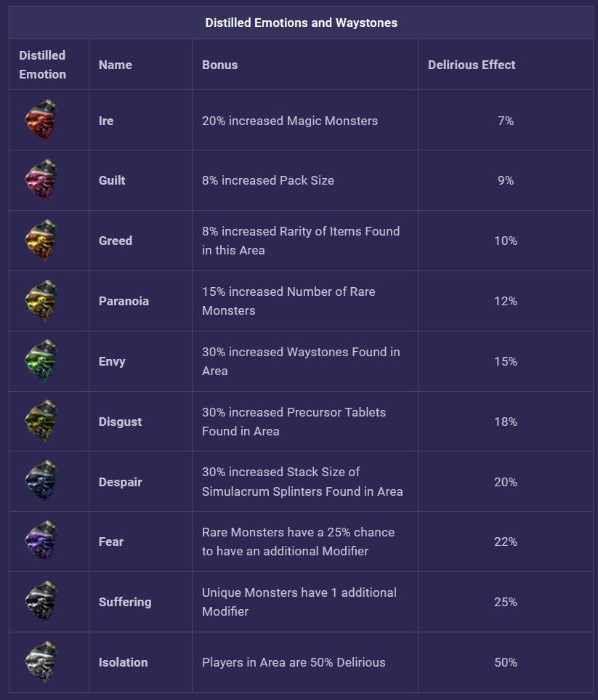Click the red Distilled Ire icon
This screenshot has width=598, height=700.
click(41, 121)
